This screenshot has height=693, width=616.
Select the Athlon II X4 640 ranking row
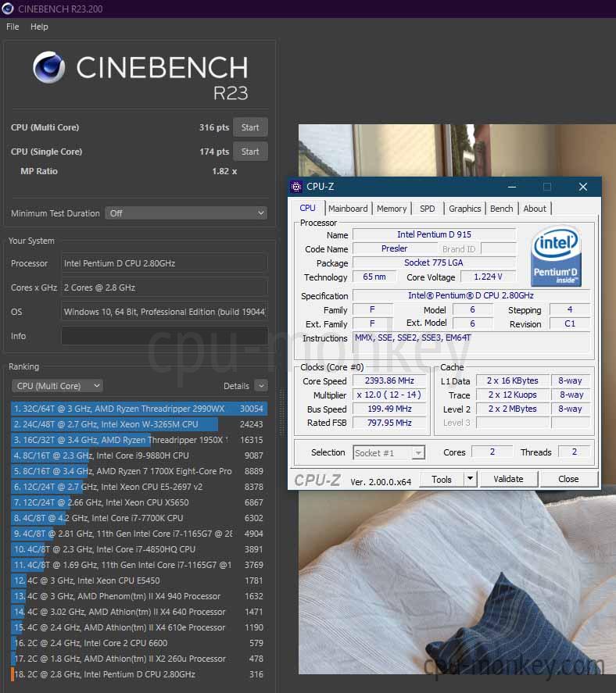pos(139,612)
